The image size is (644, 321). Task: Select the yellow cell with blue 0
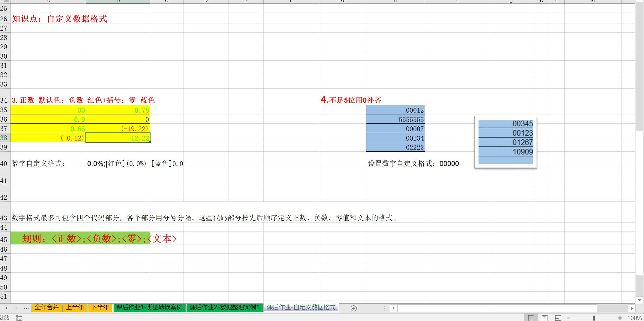tap(118, 119)
